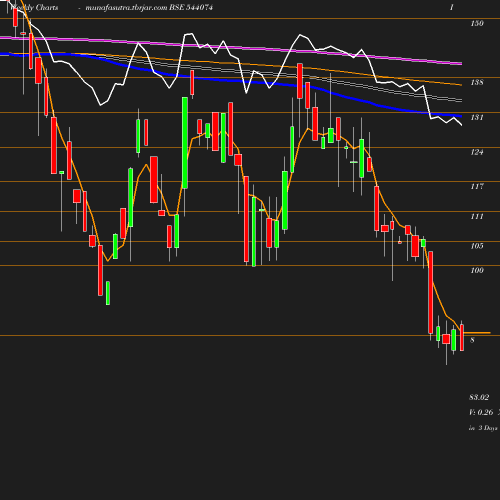The height and width of the screenshot is (500, 500).
Task: Select the 138 price axis label
Action: point(477,82)
